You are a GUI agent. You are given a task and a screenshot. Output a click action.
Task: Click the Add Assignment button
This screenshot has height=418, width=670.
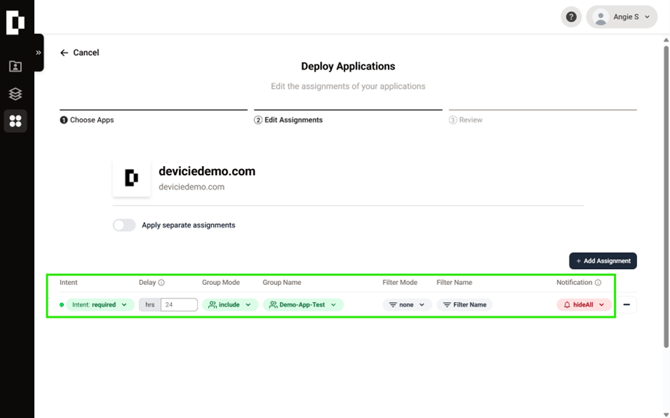(603, 261)
